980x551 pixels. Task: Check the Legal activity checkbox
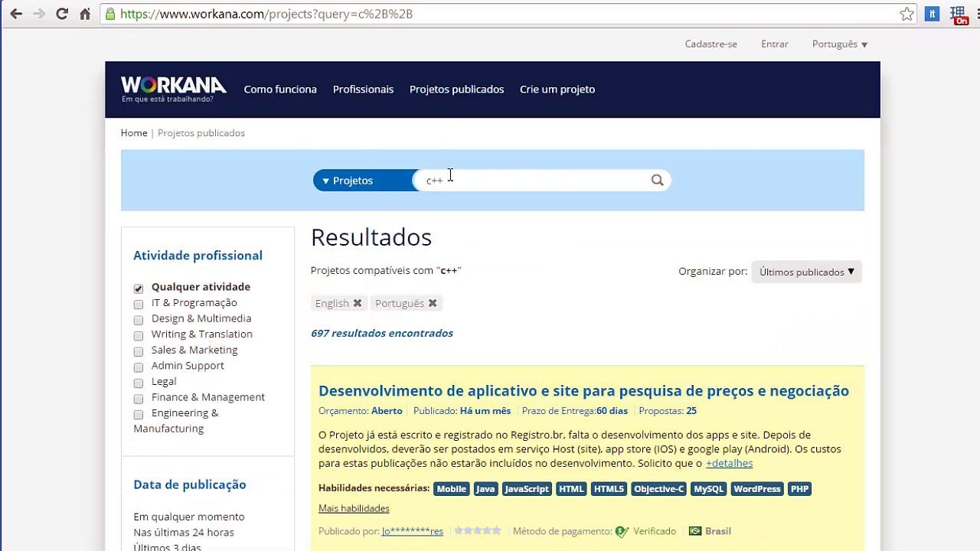click(139, 383)
